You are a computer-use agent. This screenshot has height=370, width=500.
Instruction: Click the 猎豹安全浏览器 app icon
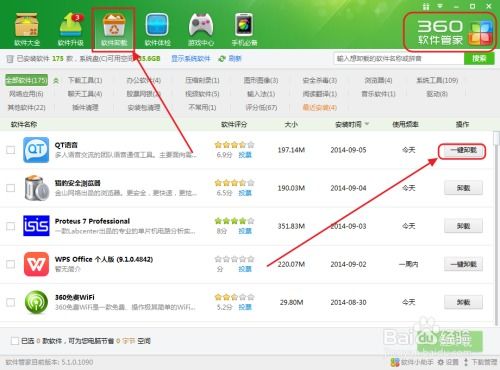(36, 188)
